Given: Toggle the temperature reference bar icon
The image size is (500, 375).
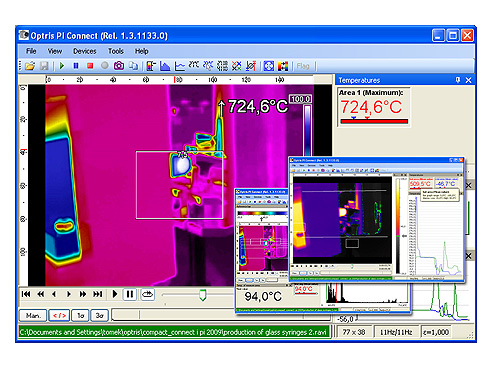Looking at the screenshot, I should click(x=151, y=66).
